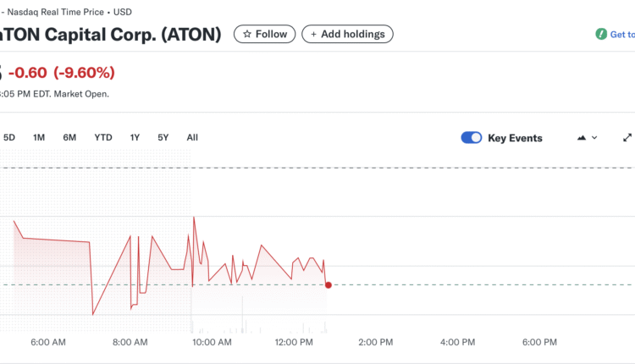Select the 1Y time range

point(135,137)
